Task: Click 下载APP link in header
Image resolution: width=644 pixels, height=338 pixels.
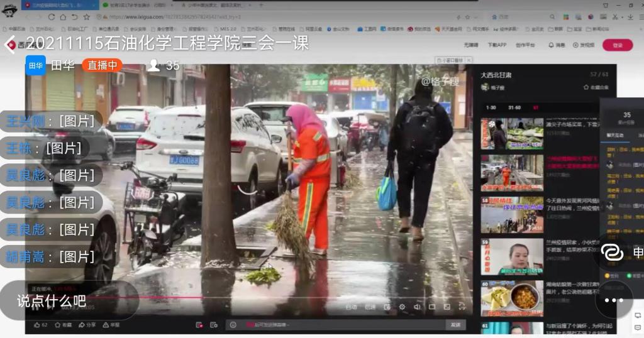Action: [496, 45]
